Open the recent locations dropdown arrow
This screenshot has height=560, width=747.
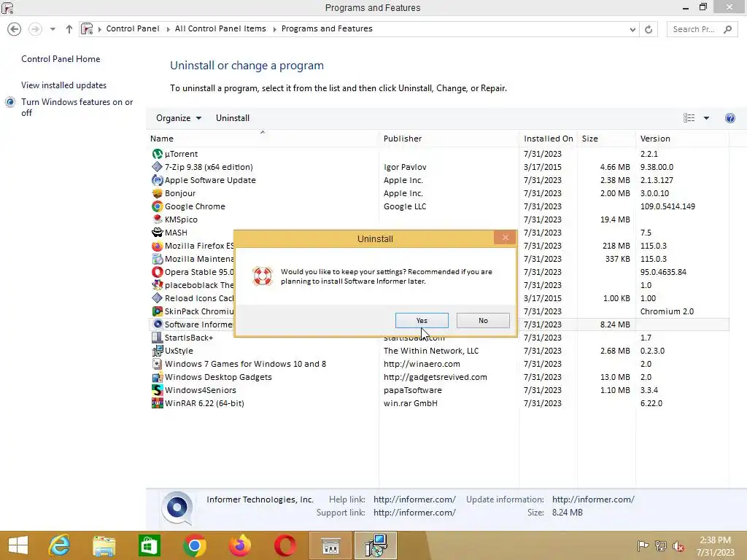click(53, 29)
